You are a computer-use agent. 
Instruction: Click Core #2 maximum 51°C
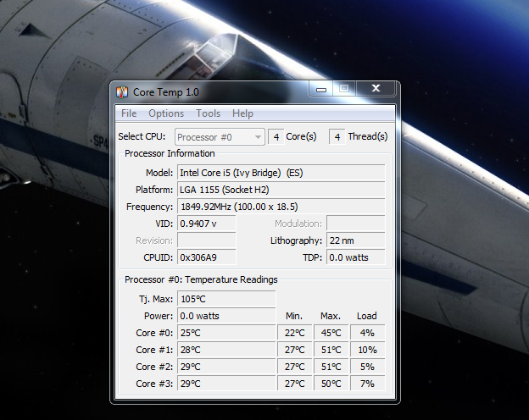tap(331, 367)
